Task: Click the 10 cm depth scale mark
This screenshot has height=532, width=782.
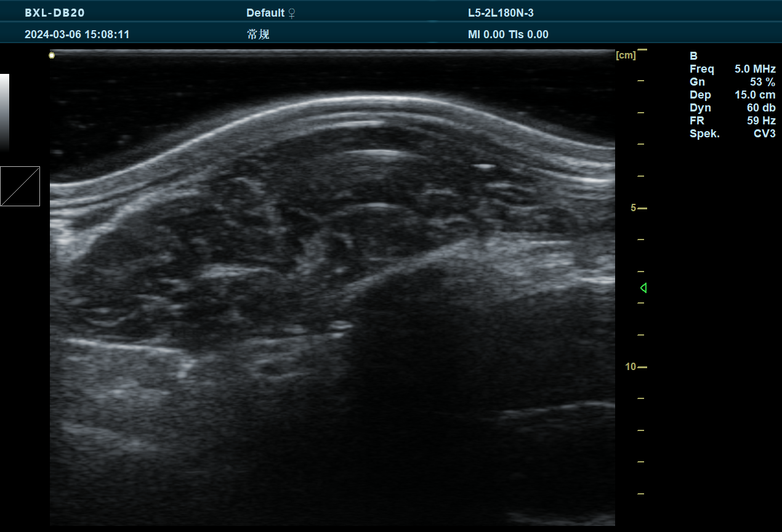Action: pyautogui.click(x=635, y=366)
